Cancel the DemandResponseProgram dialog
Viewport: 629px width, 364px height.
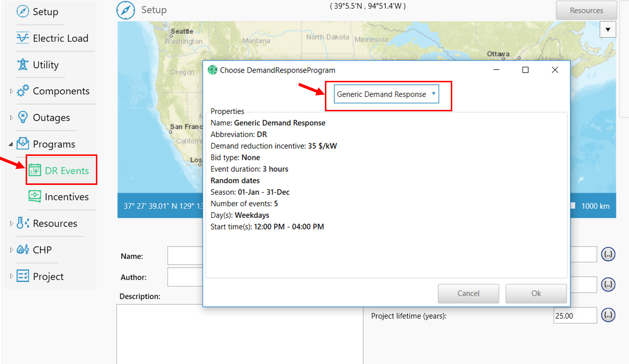(x=468, y=293)
